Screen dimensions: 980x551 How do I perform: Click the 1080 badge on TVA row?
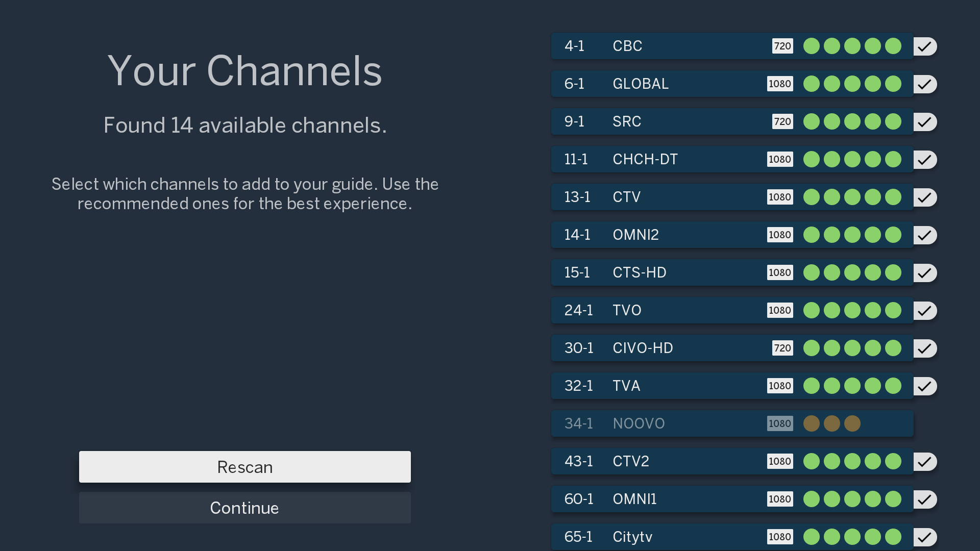click(780, 386)
